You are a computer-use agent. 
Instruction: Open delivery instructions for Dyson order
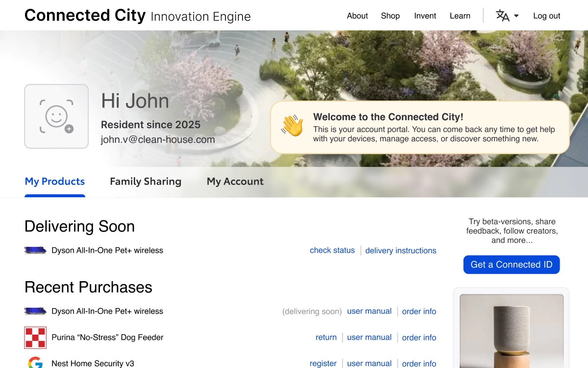pos(401,251)
